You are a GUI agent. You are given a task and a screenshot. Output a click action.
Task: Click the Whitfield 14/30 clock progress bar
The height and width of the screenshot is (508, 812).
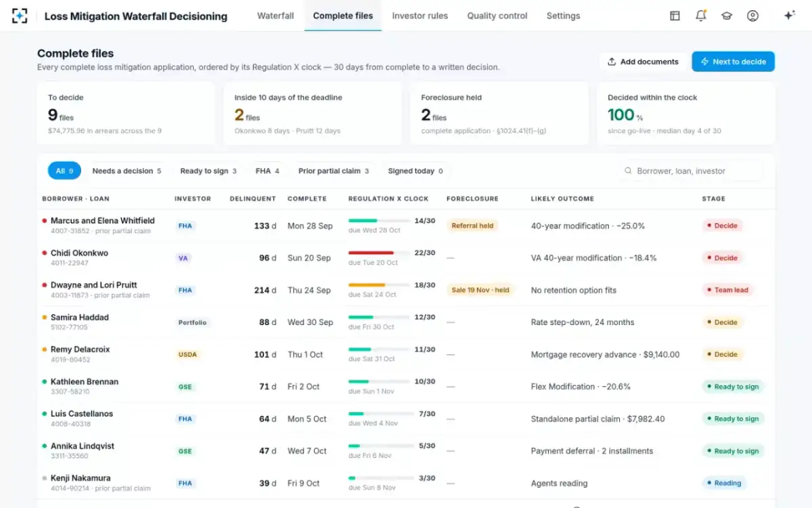click(379, 221)
